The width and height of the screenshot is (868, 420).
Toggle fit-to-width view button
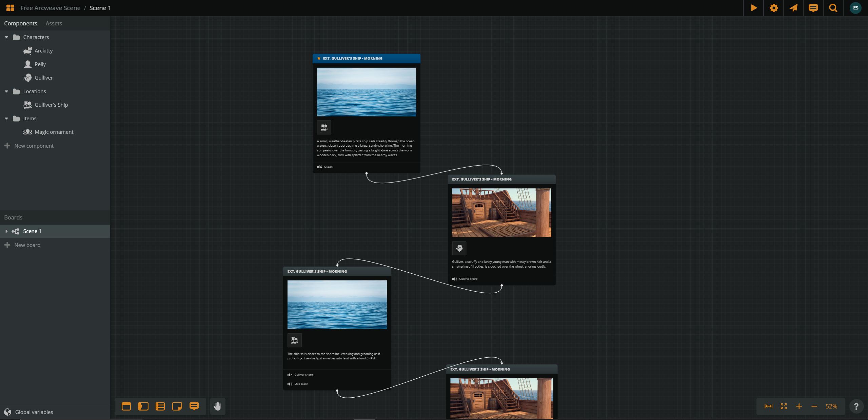pyautogui.click(x=768, y=406)
